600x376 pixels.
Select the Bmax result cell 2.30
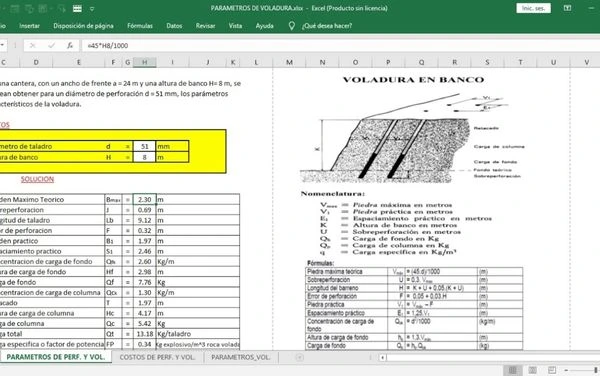coord(144,199)
